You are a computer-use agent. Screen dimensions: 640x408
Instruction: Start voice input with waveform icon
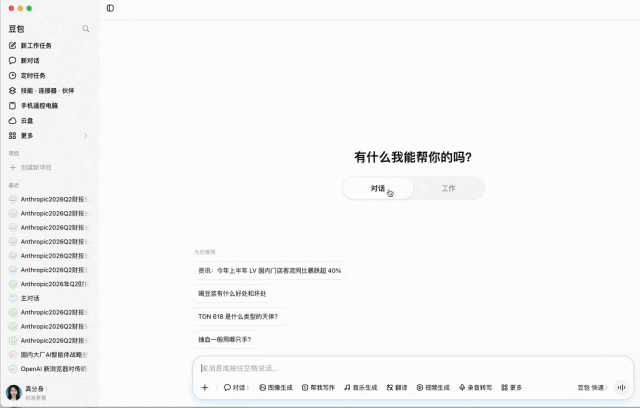[621, 388]
